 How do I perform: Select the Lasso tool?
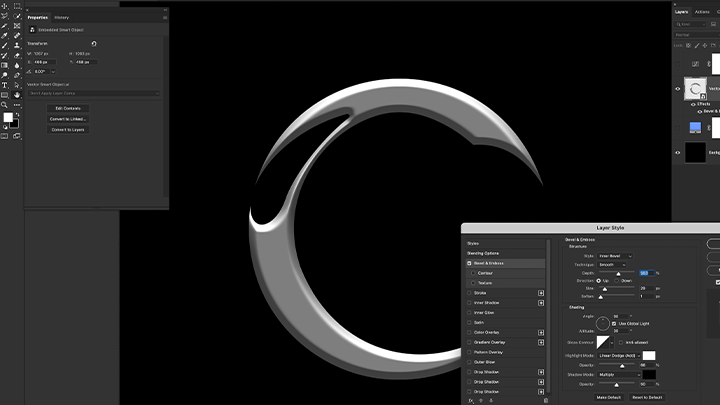coord(5,16)
